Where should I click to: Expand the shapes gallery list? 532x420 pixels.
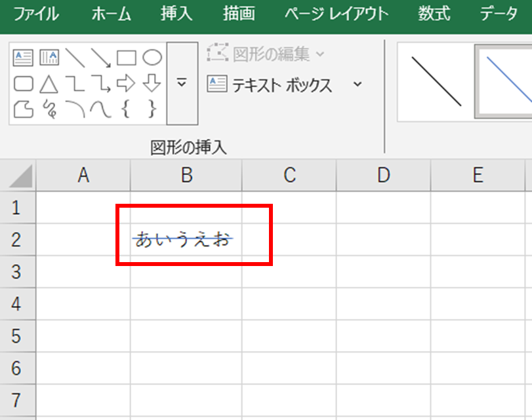pos(182,83)
